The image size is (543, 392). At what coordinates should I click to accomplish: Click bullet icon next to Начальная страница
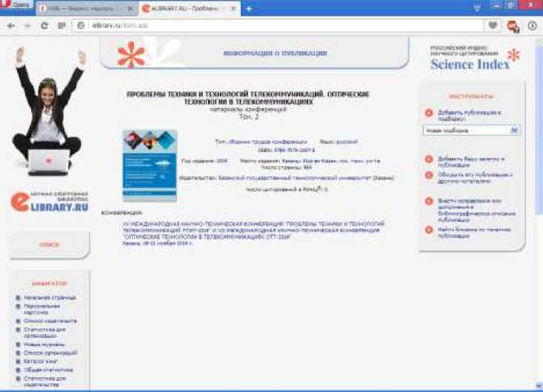19,297
